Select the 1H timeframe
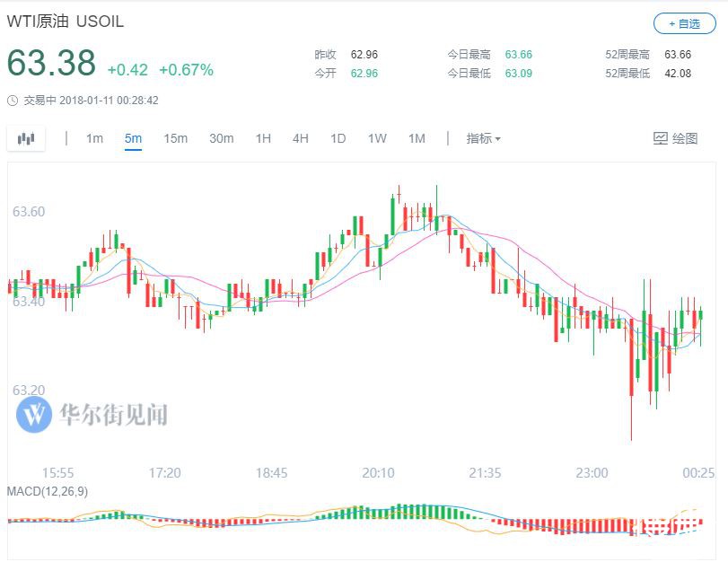The height and width of the screenshot is (571, 728). click(x=263, y=138)
